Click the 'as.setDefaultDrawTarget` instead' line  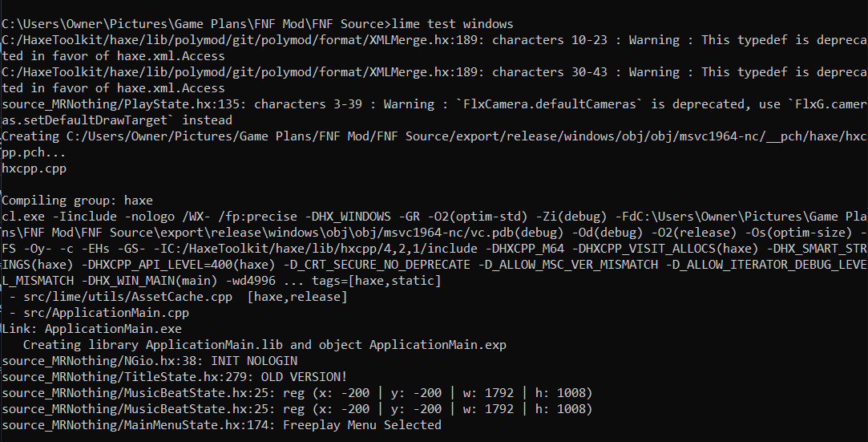pos(117,120)
